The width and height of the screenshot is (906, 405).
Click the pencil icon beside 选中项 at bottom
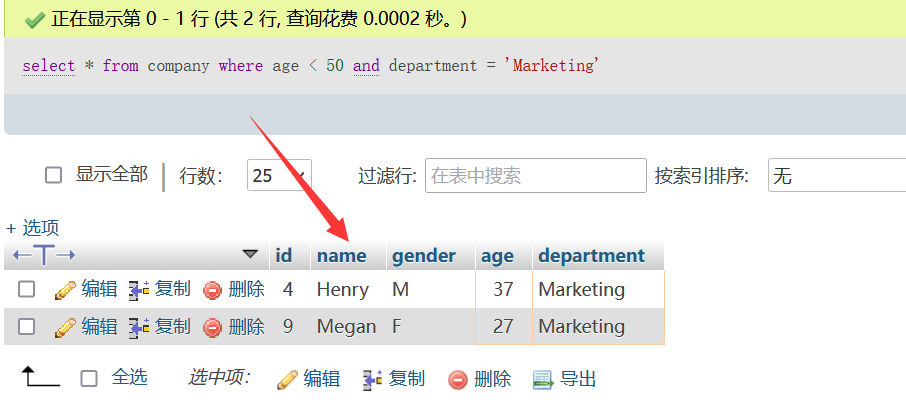(287, 380)
